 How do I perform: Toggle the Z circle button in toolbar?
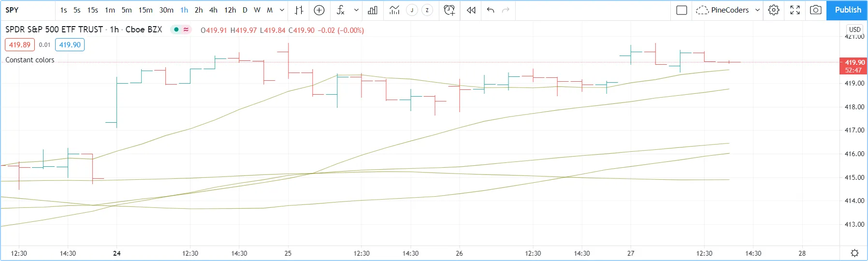coord(427,10)
